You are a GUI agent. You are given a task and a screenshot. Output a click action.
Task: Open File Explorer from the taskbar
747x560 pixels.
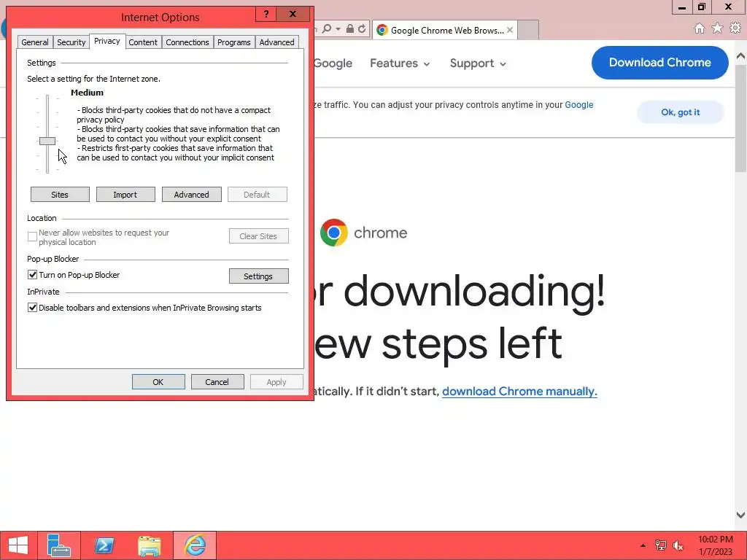[149, 545]
